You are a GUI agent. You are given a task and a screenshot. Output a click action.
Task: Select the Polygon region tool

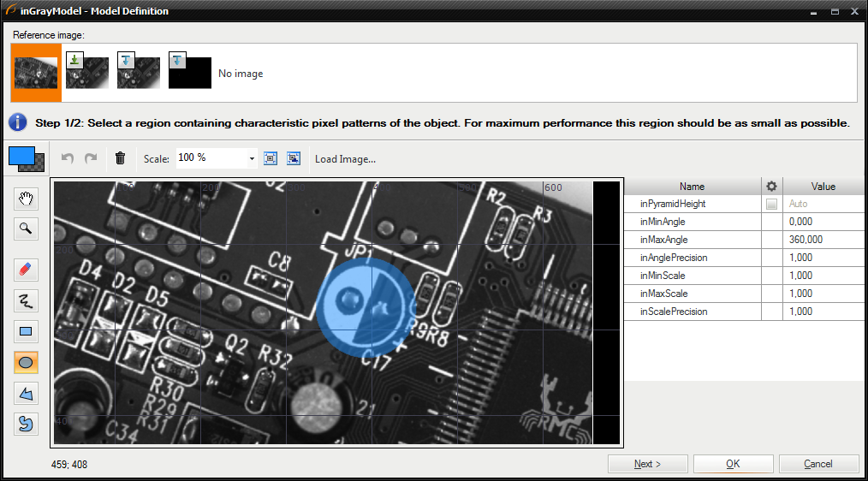[27, 393]
